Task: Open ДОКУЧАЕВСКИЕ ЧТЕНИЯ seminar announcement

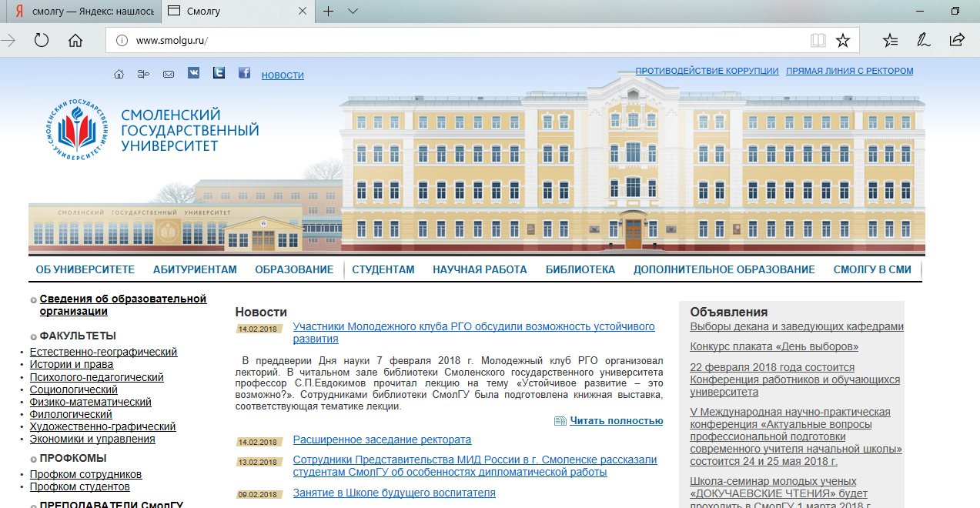Action: point(779,493)
